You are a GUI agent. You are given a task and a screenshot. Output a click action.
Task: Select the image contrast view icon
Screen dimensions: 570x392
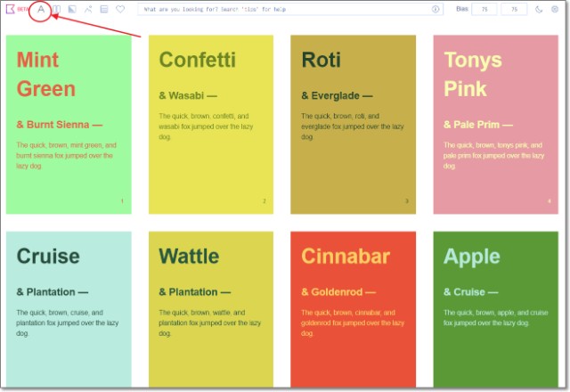(72, 9)
